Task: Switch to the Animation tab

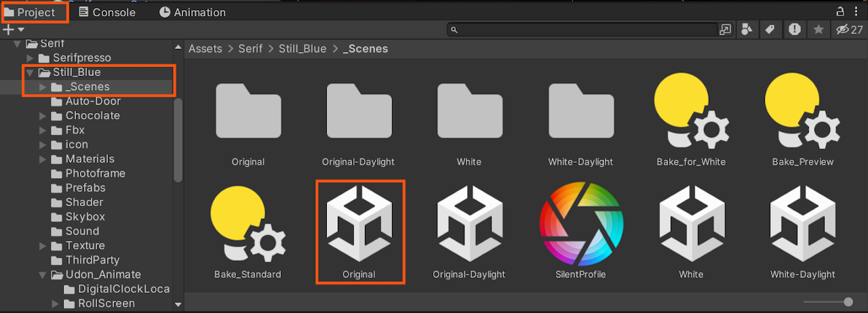Action: pyautogui.click(x=192, y=12)
